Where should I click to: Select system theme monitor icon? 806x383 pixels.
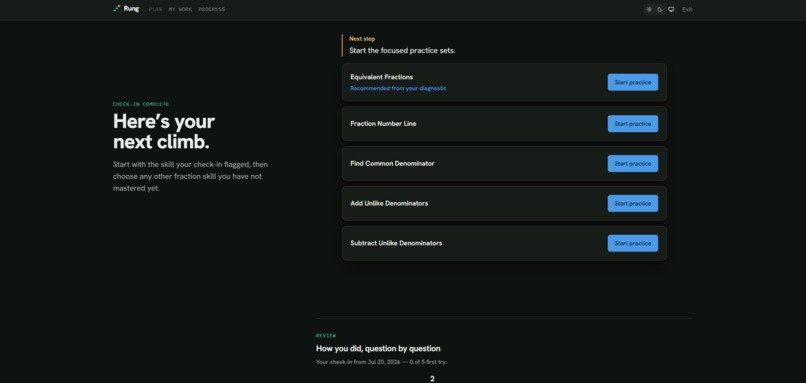[671, 9]
